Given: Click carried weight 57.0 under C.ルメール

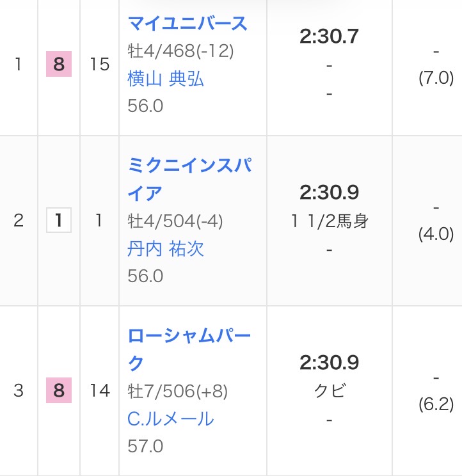Looking at the screenshot, I should 145,445.
